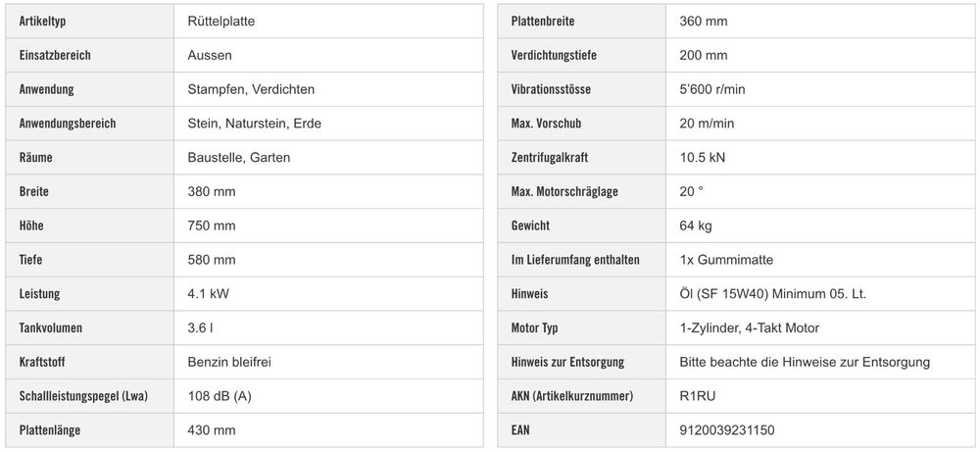Click the Hinweis zur Entsorgung value text
Image resolution: width=980 pixels, height=452 pixels.
tap(805, 362)
